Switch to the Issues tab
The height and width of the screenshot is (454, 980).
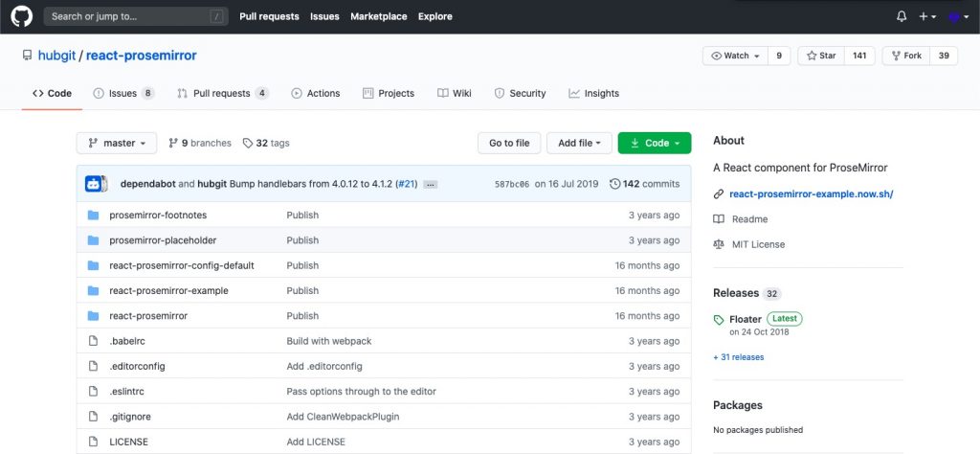tap(123, 93)
